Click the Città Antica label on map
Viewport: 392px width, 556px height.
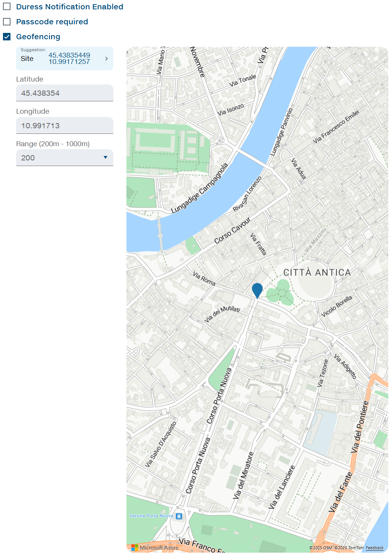pyautogui.click(x=317, y=273)
